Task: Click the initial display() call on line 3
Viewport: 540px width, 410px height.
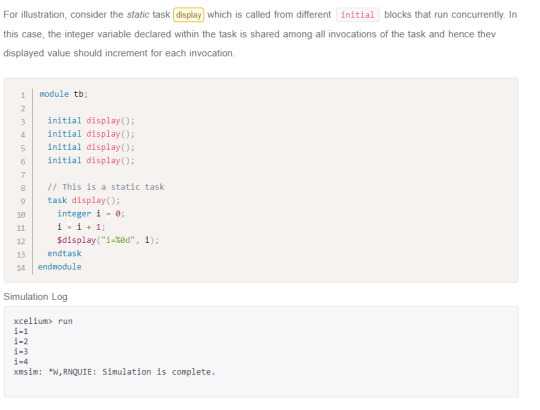Action: click(x=91, y=120)
